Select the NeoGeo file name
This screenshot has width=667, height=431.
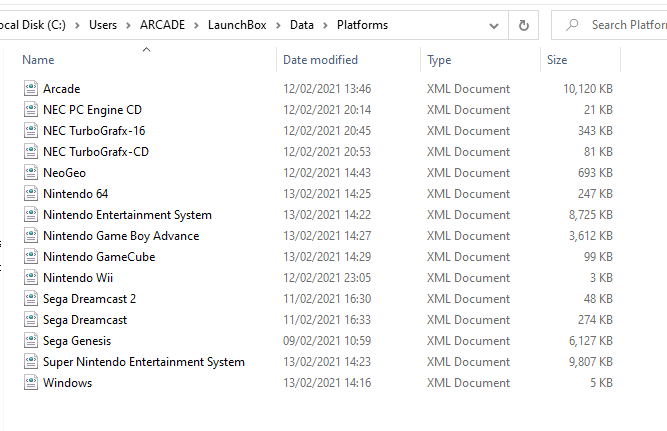coord(64,173)
